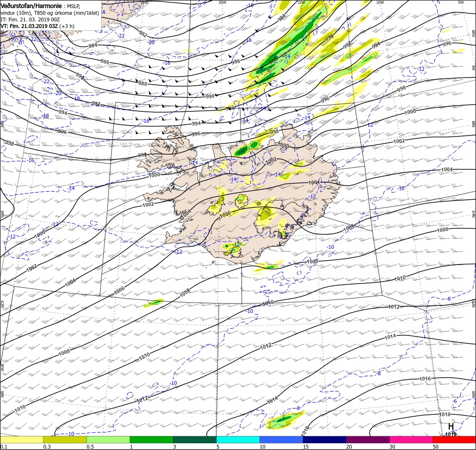This screenshot has width=476, height=450.
Task: Click the 'H' high pressure marker
Action: point(451,426)
